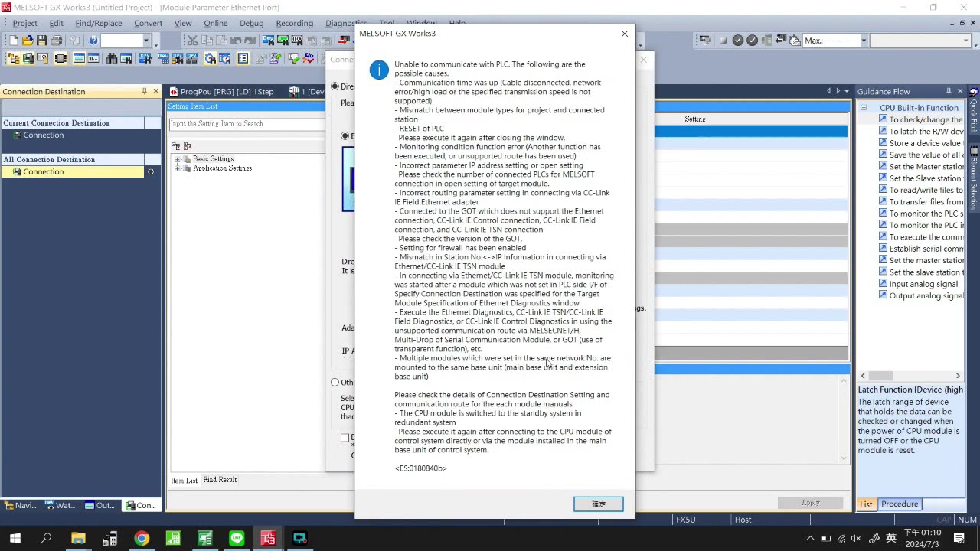Open the Watch panel tab at bottom
The height and width of the screenshot is (551, 980).
pos(60,505)
